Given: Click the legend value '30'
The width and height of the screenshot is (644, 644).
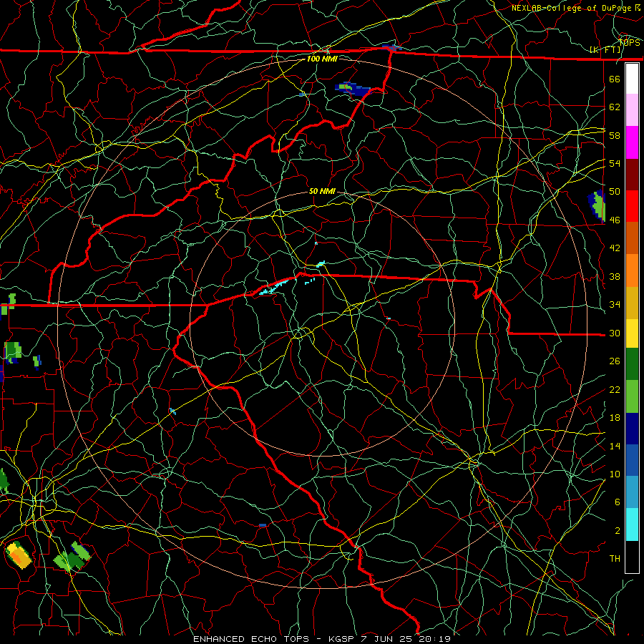Looking at the screenshot, I should (x=615, y=333).
